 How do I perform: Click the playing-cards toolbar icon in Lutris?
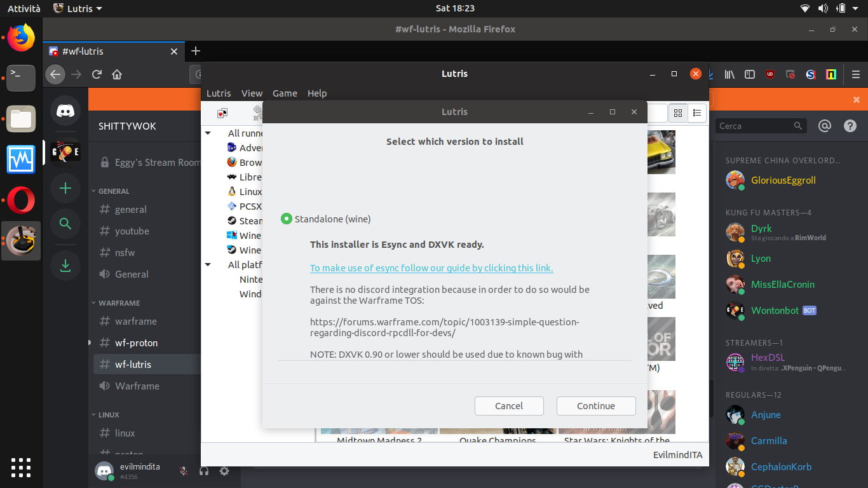point(222,113)
